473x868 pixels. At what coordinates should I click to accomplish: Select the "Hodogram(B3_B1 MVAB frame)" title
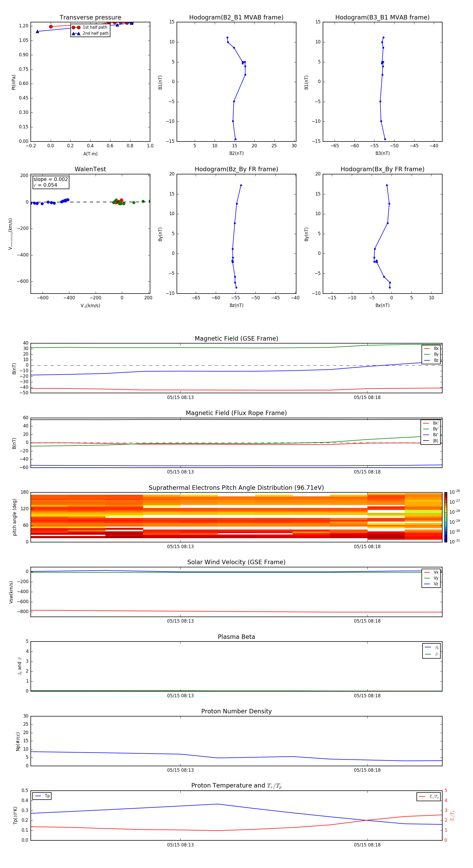click(x=382, y=18)
